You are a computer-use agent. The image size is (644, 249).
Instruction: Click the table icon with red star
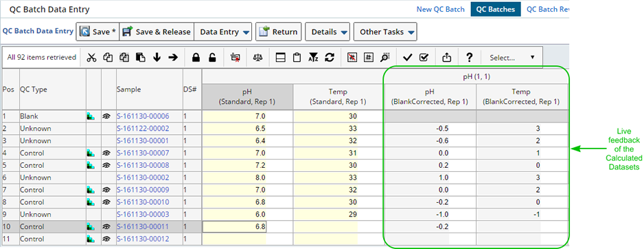235,58
